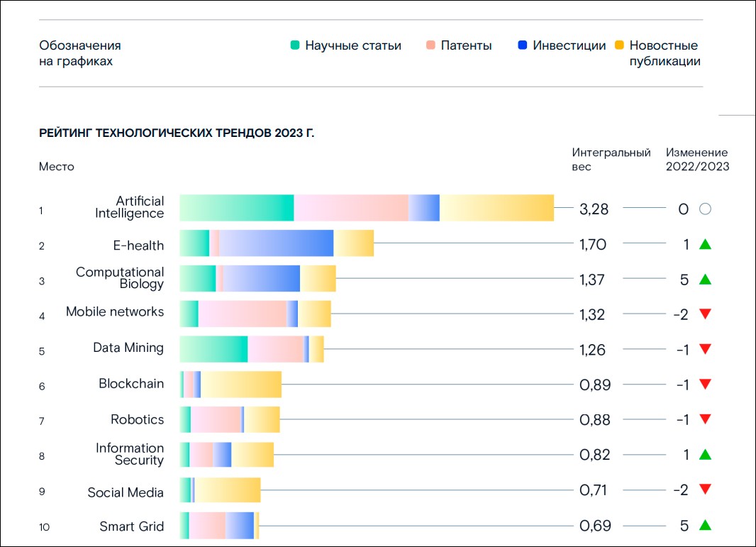Click the red down arrow for Data Mining
Image resolution: width=756 pixels, height=547 pixels.
706,349
